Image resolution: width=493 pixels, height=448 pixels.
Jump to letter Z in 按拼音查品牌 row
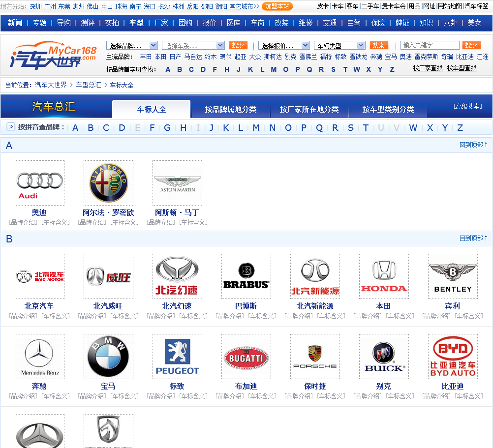[460, 127]
